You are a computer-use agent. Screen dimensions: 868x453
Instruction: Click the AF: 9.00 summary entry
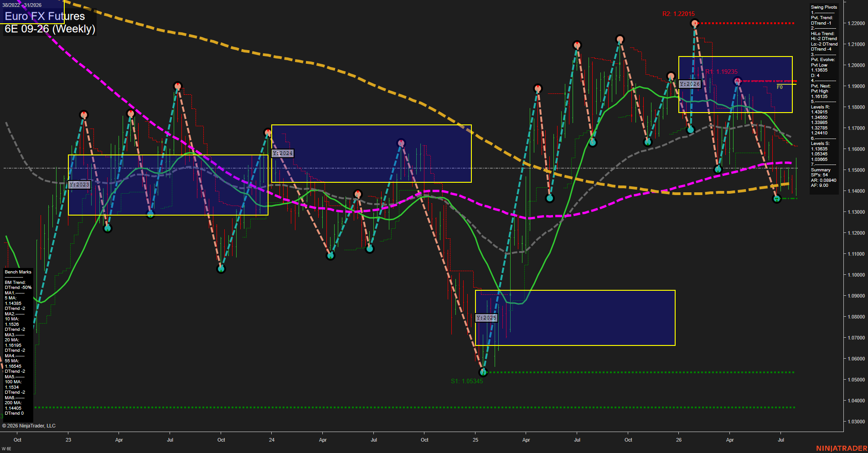point(820,185)
